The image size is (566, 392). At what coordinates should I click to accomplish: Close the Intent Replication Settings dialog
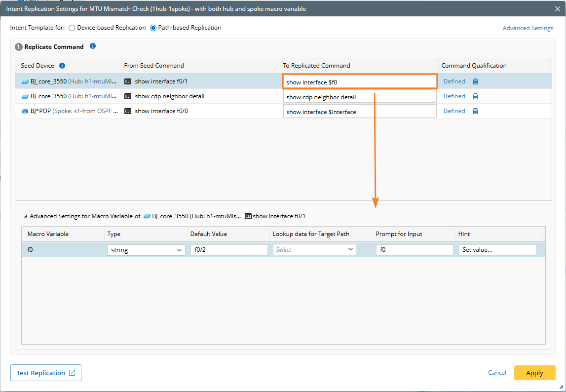(558, 9)
